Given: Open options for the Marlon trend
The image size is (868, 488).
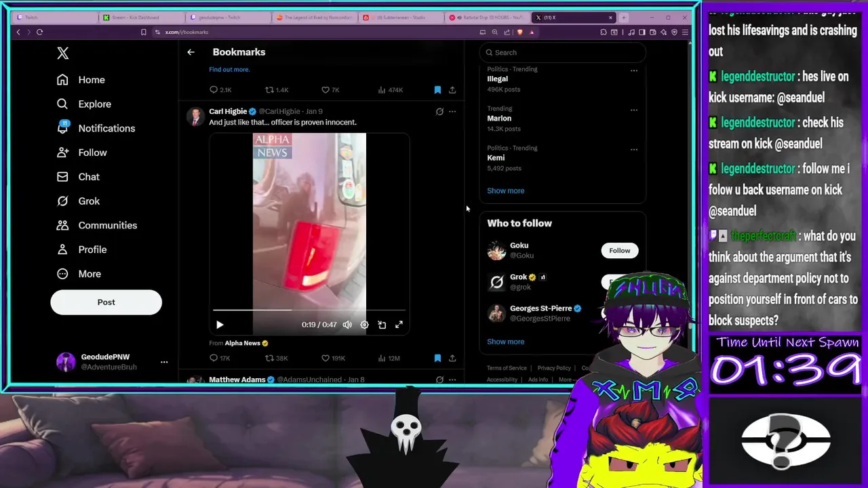Looking at the screenshot, I should [x=633, y=110].
